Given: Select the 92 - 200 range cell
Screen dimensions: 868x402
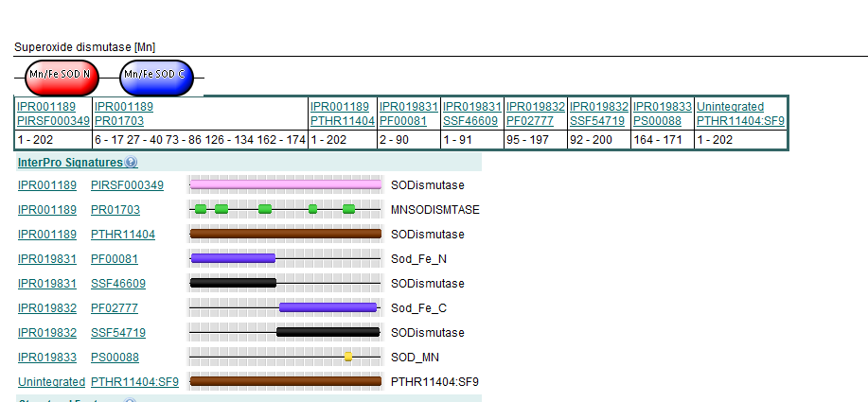Looking at the screenshot, I should [x=599, y=140].
